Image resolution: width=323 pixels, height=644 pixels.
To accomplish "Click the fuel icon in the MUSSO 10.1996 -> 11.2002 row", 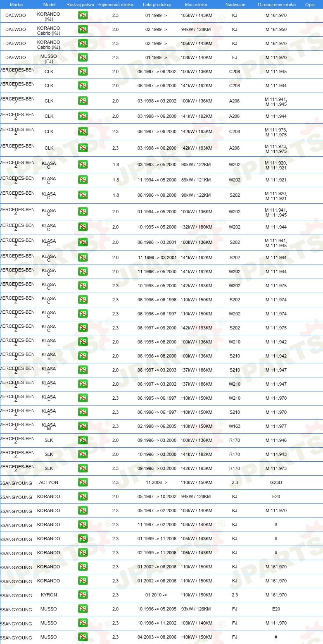I will 83,623.
